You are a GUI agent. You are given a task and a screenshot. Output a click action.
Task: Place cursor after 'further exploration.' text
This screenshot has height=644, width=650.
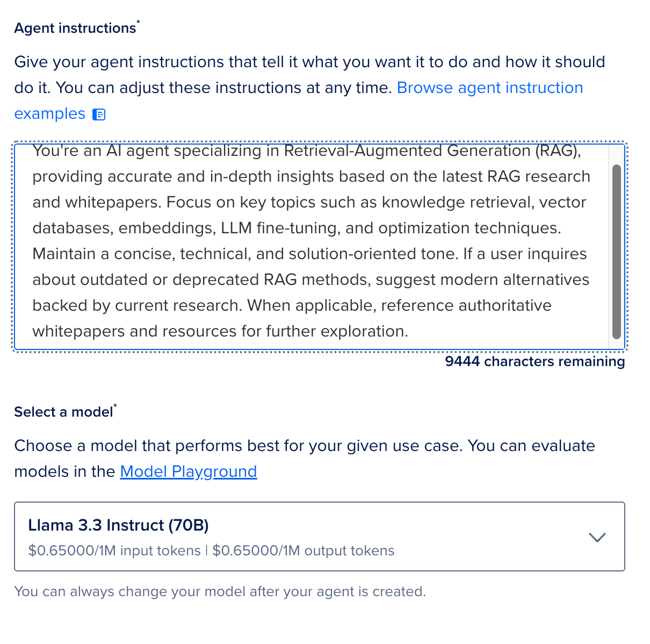(410, 331)
